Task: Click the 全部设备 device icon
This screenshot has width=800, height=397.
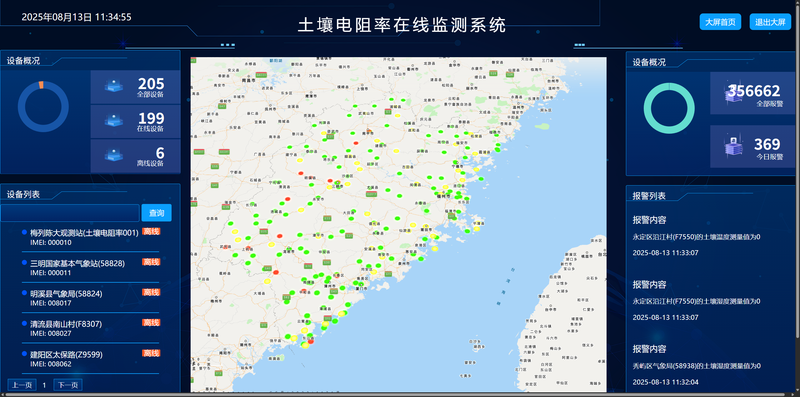Action: click(114, 86)
